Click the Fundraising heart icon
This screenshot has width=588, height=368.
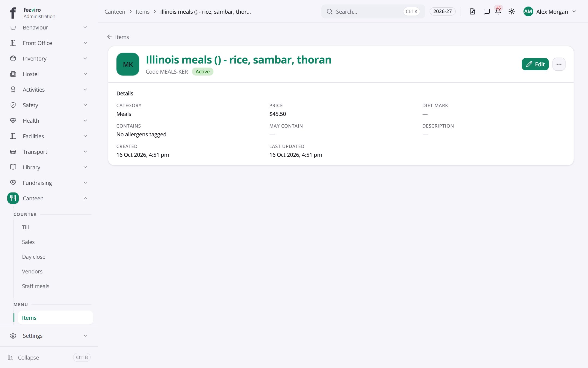click(13, 183)
